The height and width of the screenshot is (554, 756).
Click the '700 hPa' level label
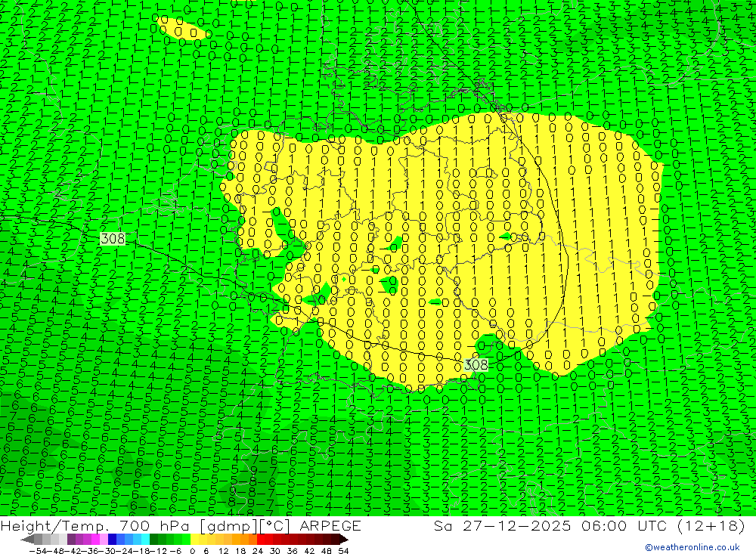[x=153, y=525]
